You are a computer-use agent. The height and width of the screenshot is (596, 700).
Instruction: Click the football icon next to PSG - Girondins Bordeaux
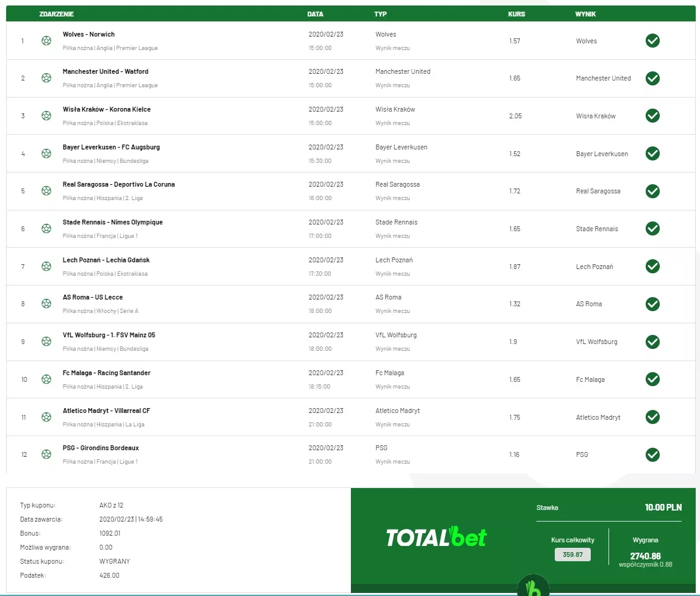[46, 454]
